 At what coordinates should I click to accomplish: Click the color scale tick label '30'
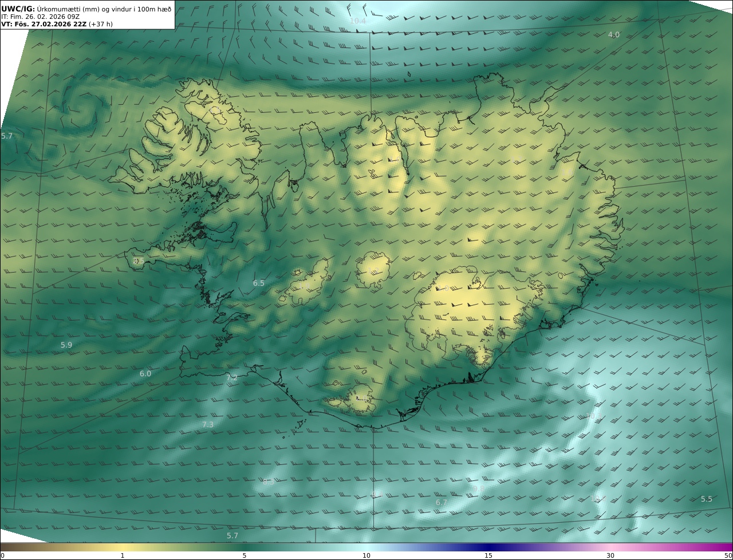coord(610,555)
